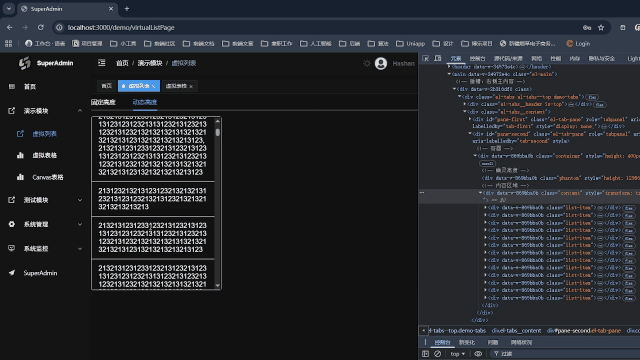Expand the 系统管理 sidebar menu chevron
Screen dimensions: 640x360
80,224
